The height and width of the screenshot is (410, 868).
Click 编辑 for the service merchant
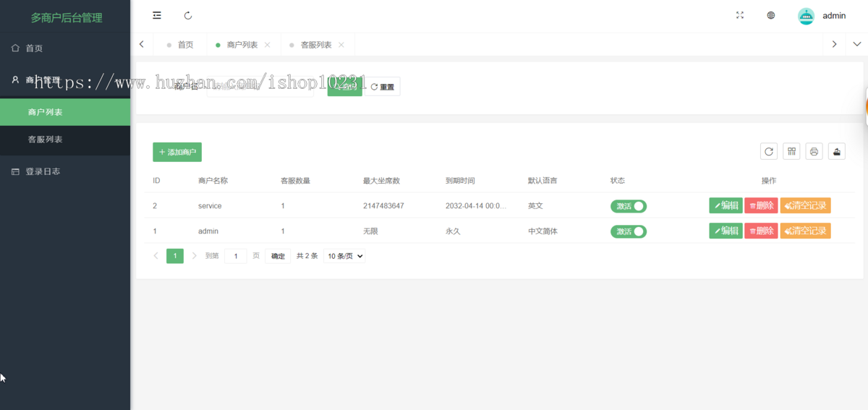[726, 205]
